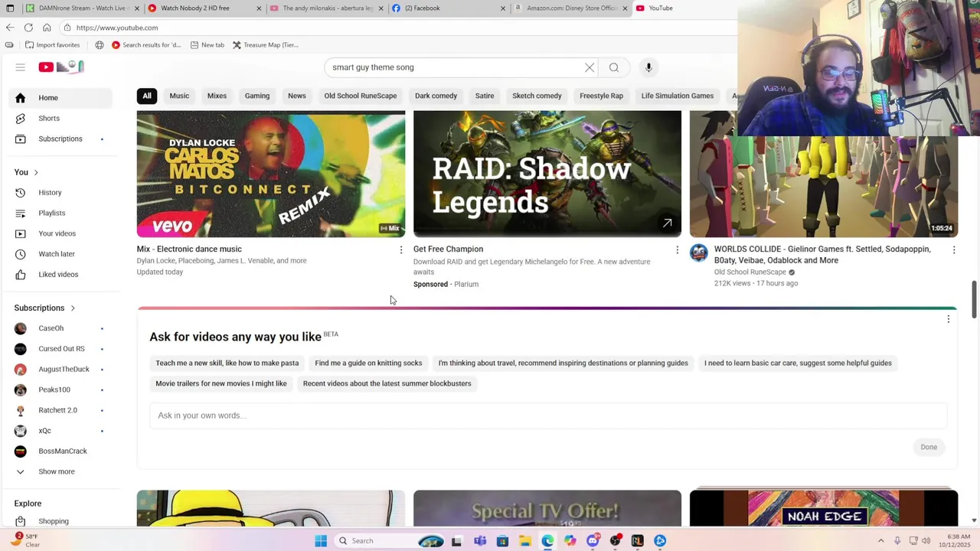Click the basic car care suggestion chip
This screenshot has width=980, height=551.
click(798, 363)
